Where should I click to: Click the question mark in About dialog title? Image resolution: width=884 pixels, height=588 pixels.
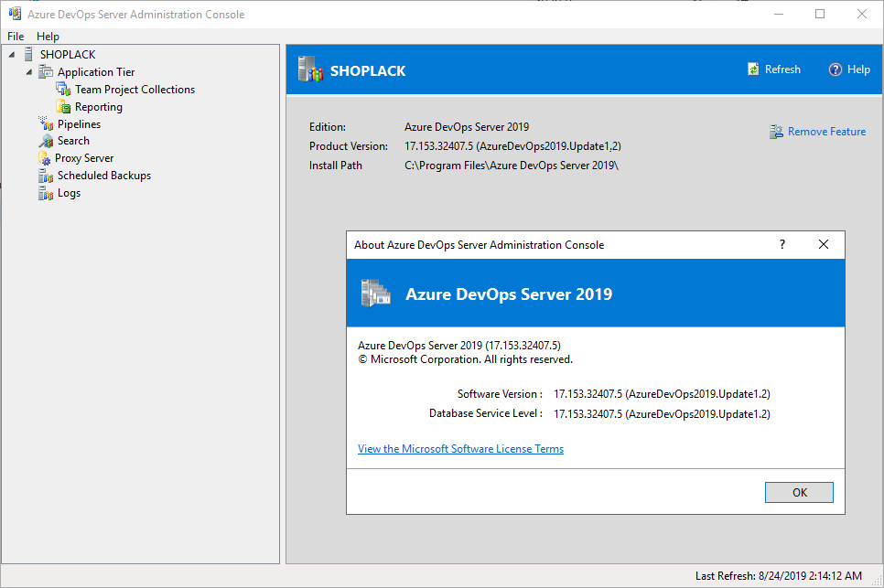tap(782, 245)
